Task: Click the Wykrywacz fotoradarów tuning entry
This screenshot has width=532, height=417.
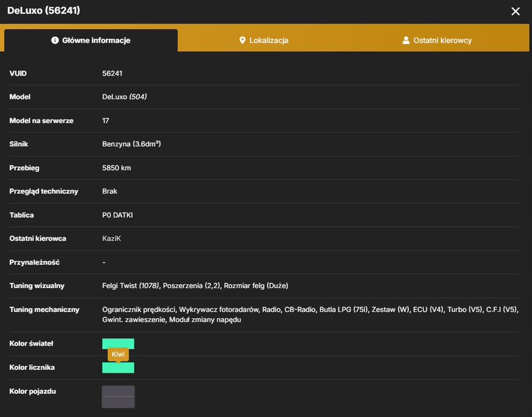Action: click(219, 310)
